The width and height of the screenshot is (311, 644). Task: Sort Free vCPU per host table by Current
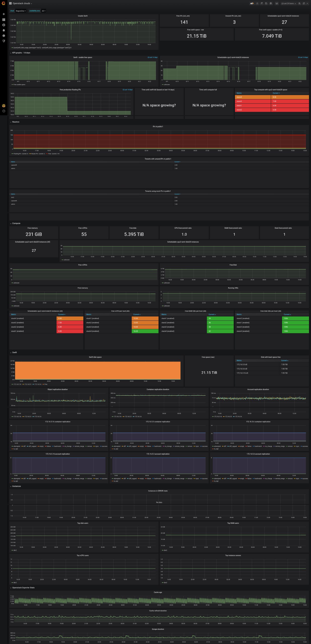click(137, 314)
